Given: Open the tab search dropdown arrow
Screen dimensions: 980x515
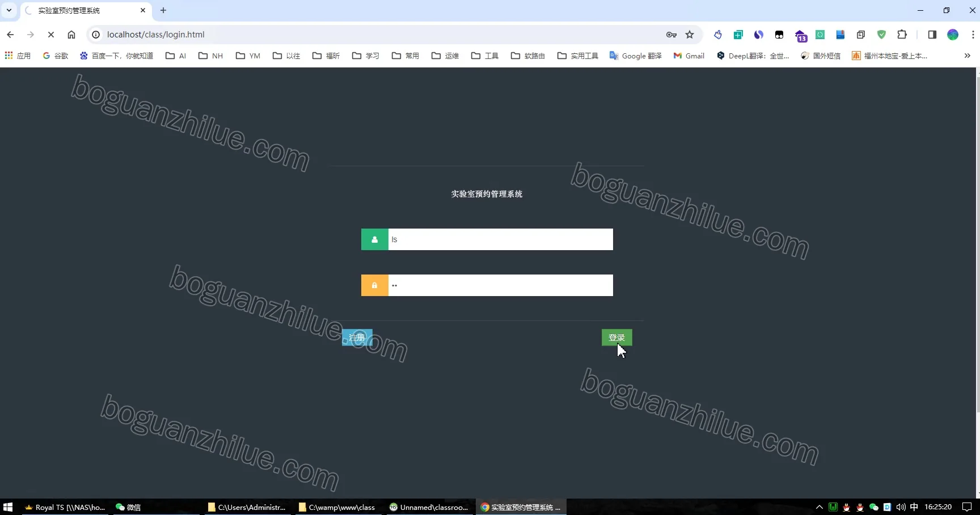Looking at the screenshot, I should click(9, 10).
